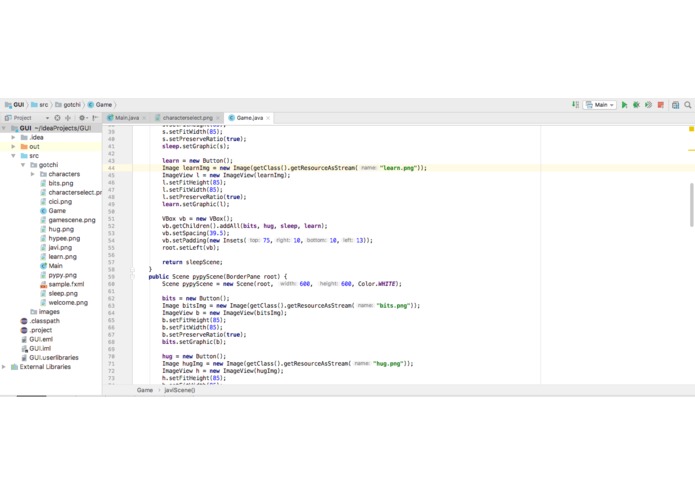
Task: Open Project panel settings gear
Action: tap(82, 118)
